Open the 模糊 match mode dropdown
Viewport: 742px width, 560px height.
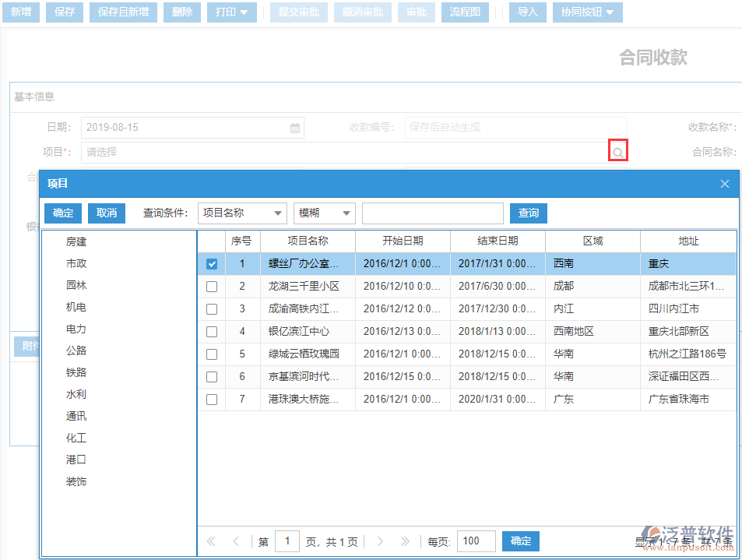(324, 213)
